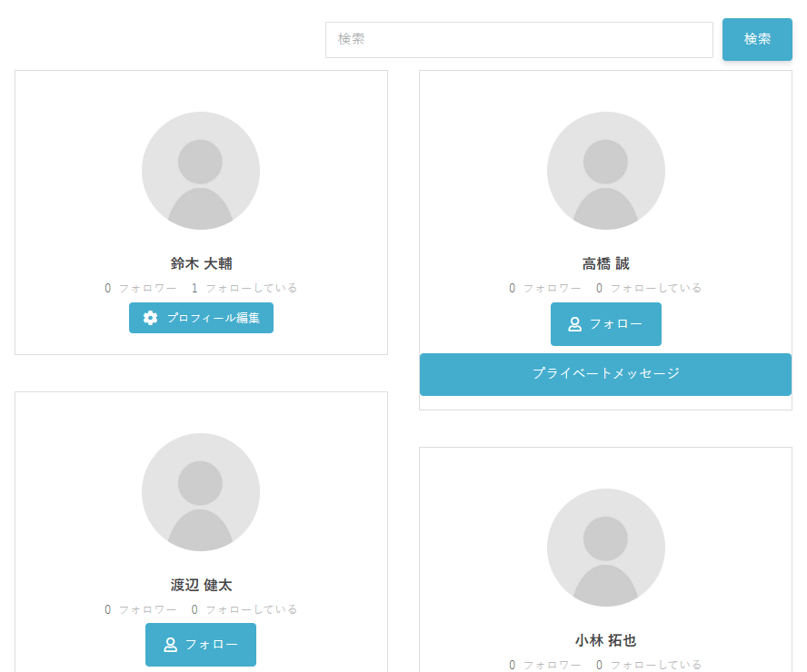
Task: Open 小林 拓也's profile avatar
Action: click(606, 548)
